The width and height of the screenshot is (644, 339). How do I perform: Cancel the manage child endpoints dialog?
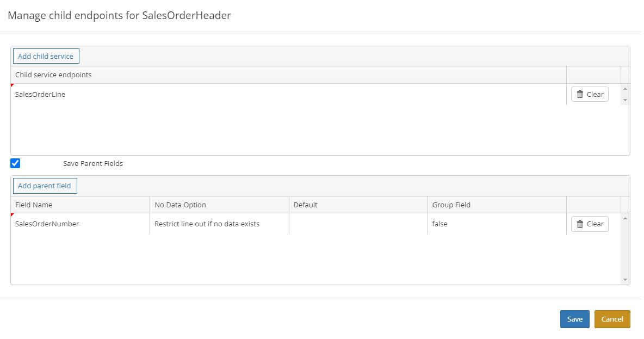pyautogui.click(x=612, y=319)
